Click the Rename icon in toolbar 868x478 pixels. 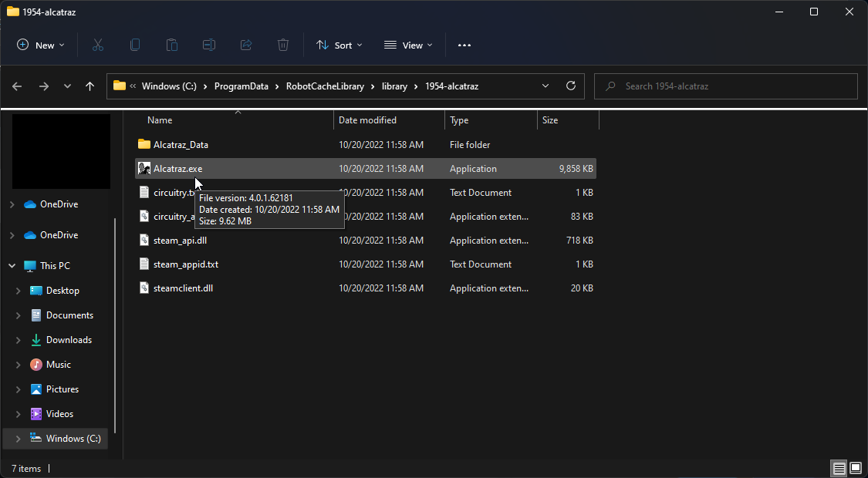(208, 45)
